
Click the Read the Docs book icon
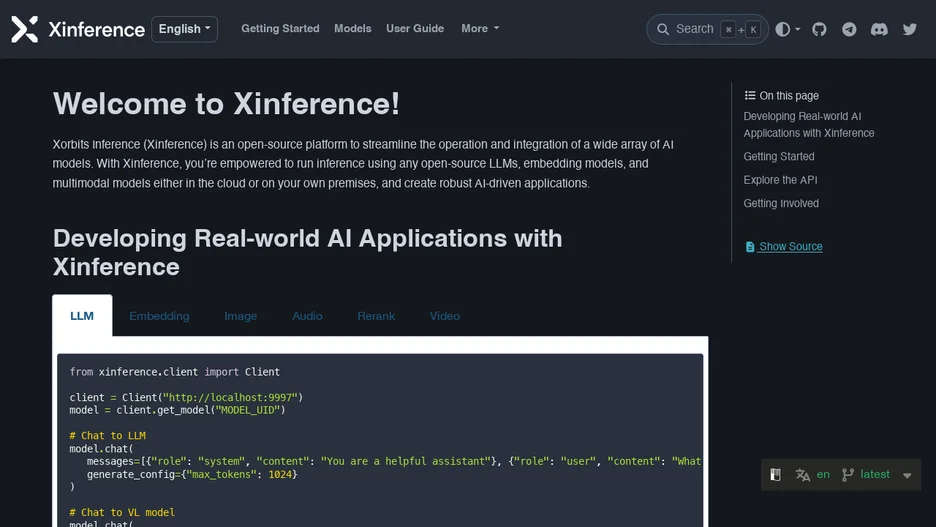(775, 474)
